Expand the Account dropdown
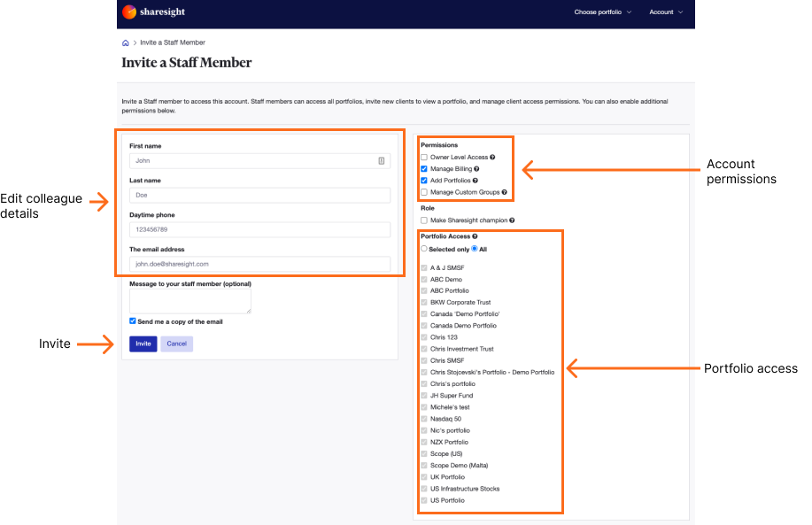 (666, 12)
